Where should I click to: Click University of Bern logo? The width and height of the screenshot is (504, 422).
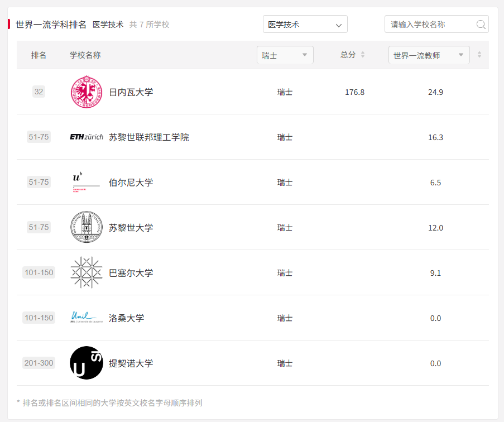pyautogui.click(x=87, y=182)
